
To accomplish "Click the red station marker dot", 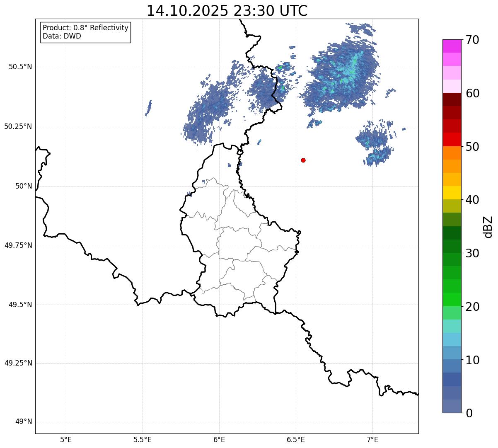I will [303, 160].
